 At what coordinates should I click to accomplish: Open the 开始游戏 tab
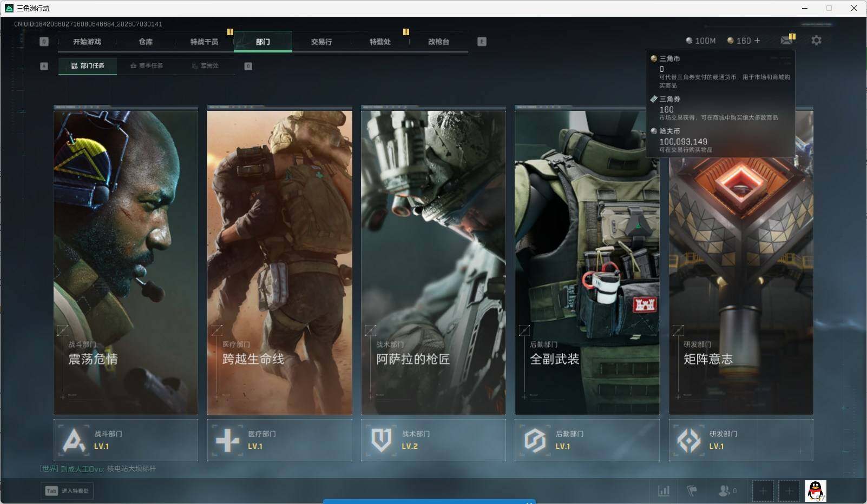[x=87, y=42]
